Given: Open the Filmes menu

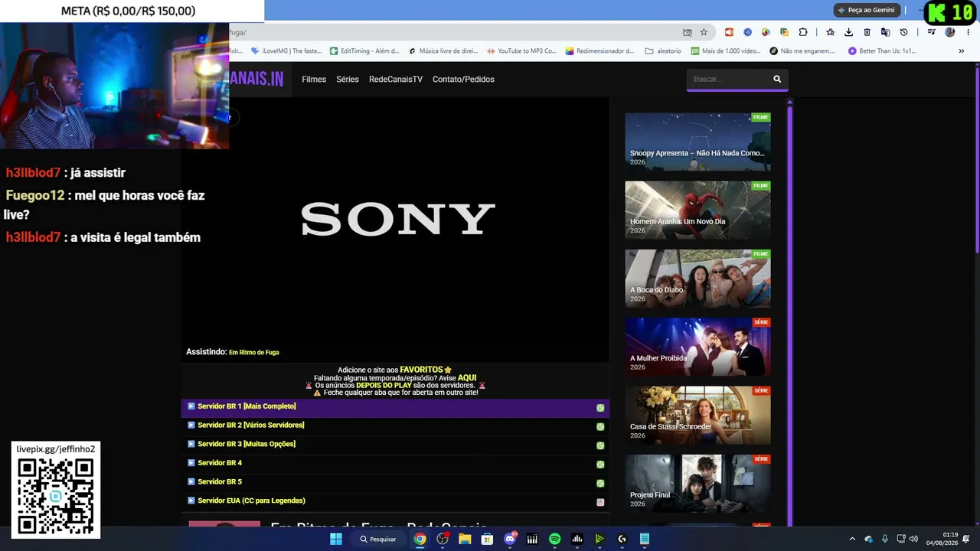Looking at the screenshot, I should pos(314,79).
